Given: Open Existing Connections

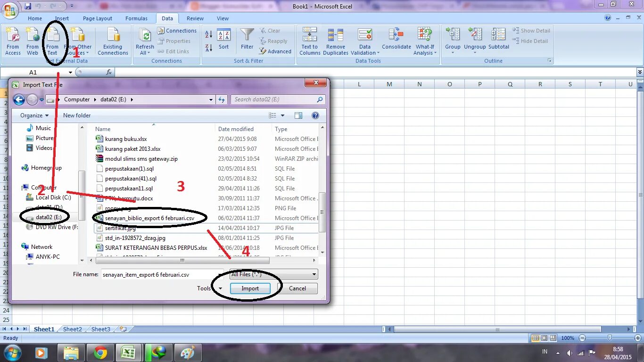Looking at the screenshot, I should [x=113, y=41].
